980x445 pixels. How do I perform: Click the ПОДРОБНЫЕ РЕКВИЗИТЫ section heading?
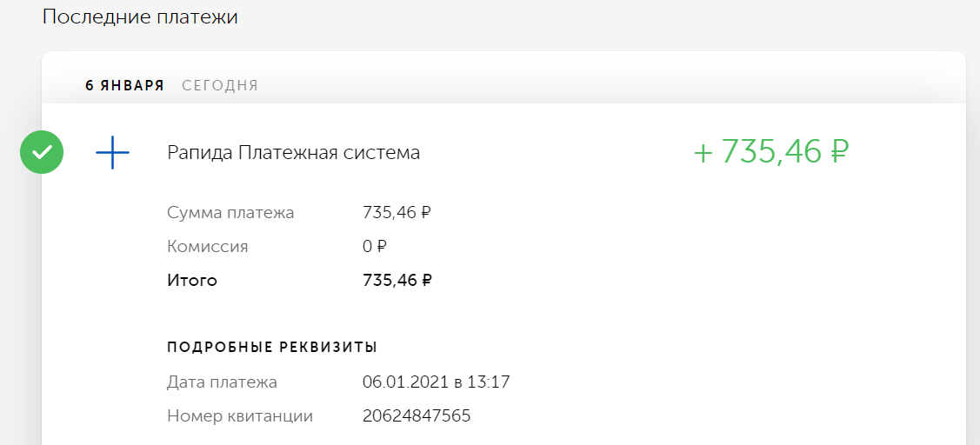[x=272, y=348]
